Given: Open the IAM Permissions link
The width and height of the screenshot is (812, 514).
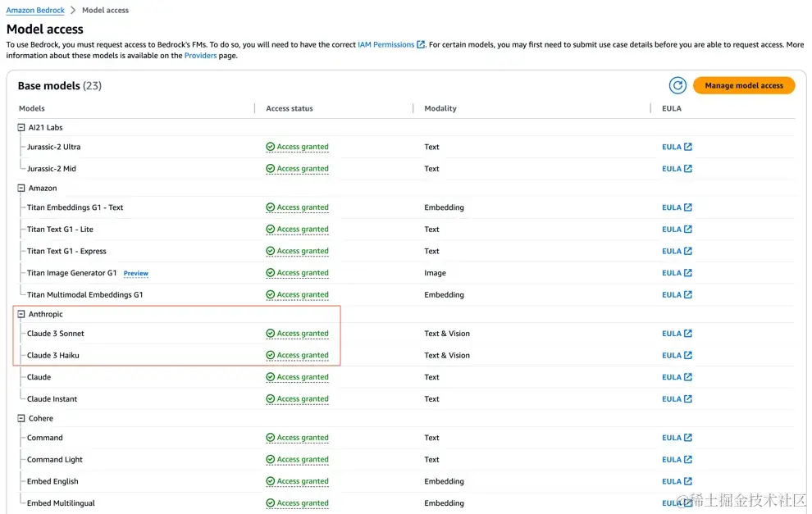Looking at the screenshot, I should click(x=391, y=44).
